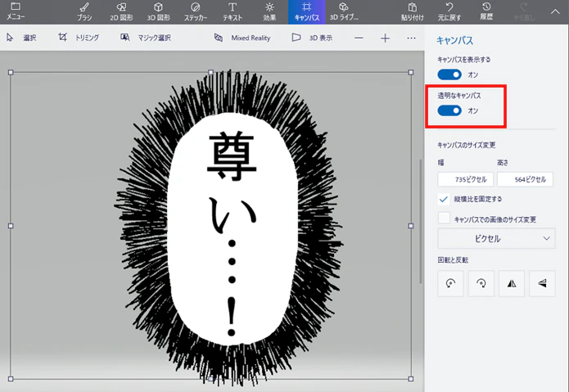The width and height of the screenshot is (569, 392).
Task: Toggle 透明なキャンバス switch
Action: 449,110
